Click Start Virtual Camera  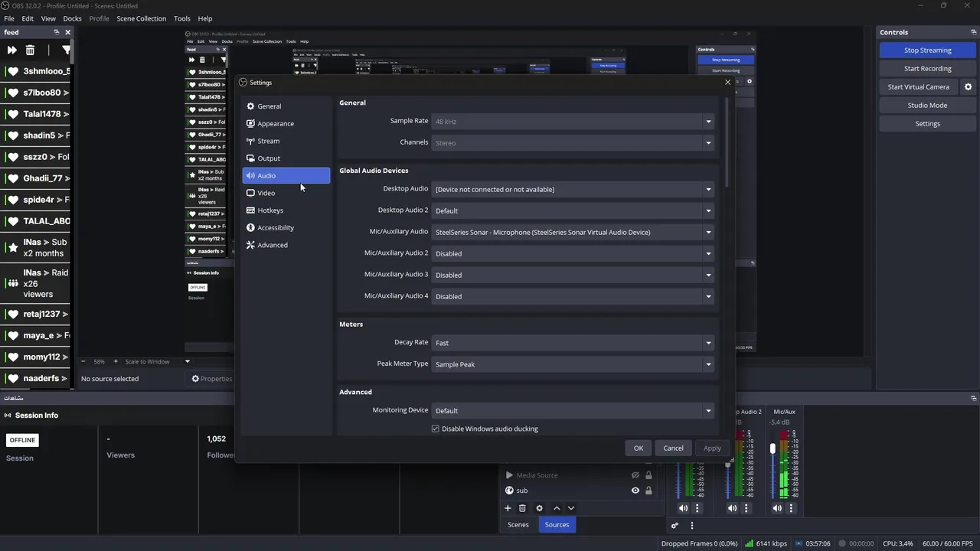point(918,87)
